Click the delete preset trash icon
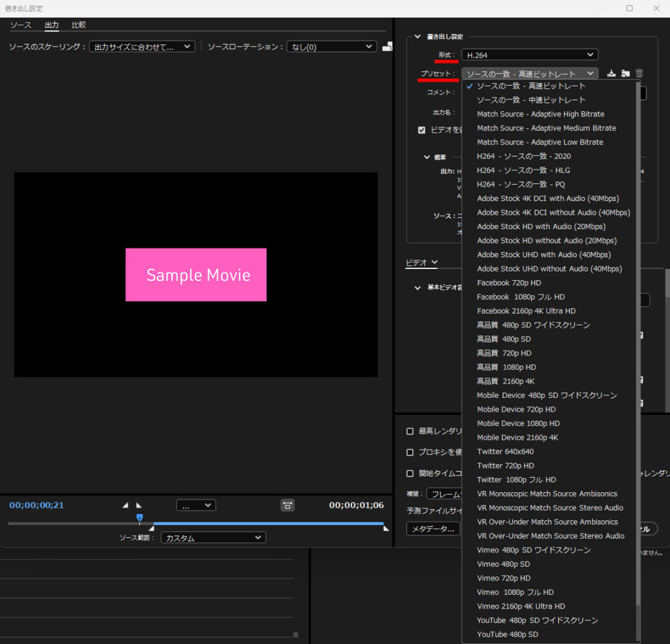Screen dimensions: 670x644 (x=639, y=73)
